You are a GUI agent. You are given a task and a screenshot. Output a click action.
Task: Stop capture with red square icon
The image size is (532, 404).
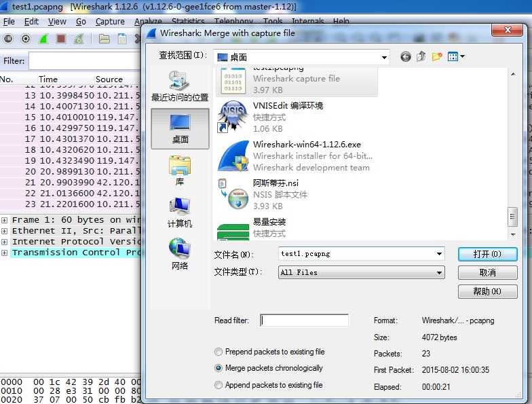(61, 39)
